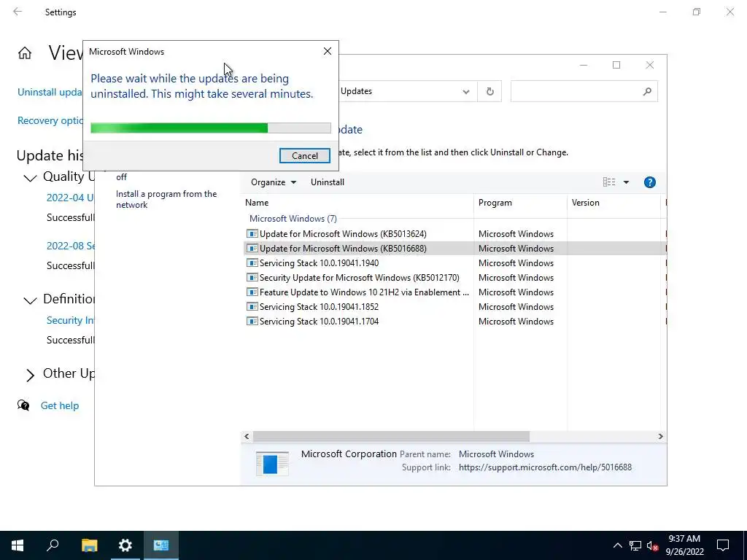
Task: Click the icon for Servicing Stack 10.0.19041.1940
Action: (252, 262)
